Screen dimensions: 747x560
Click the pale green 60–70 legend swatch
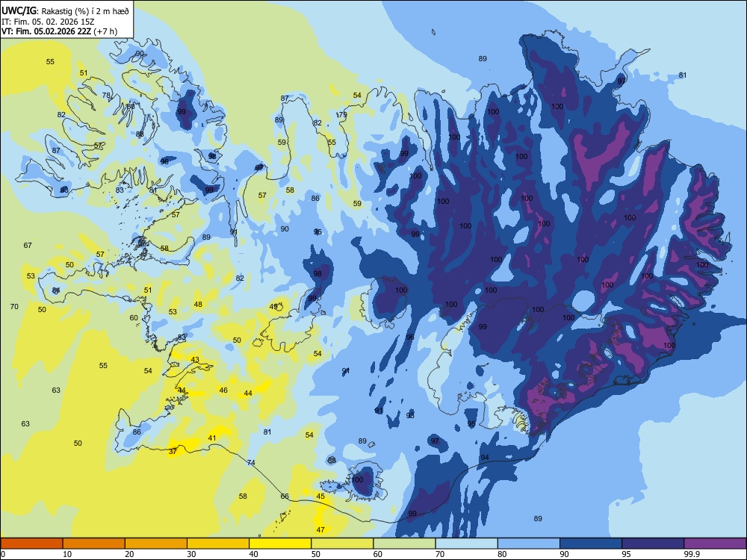point(404,544)
